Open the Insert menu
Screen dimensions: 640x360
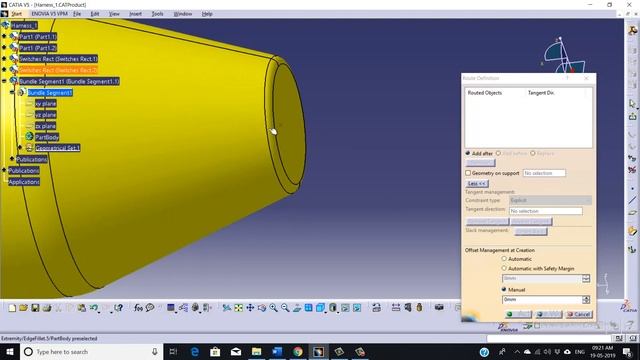tap(135, 14)
